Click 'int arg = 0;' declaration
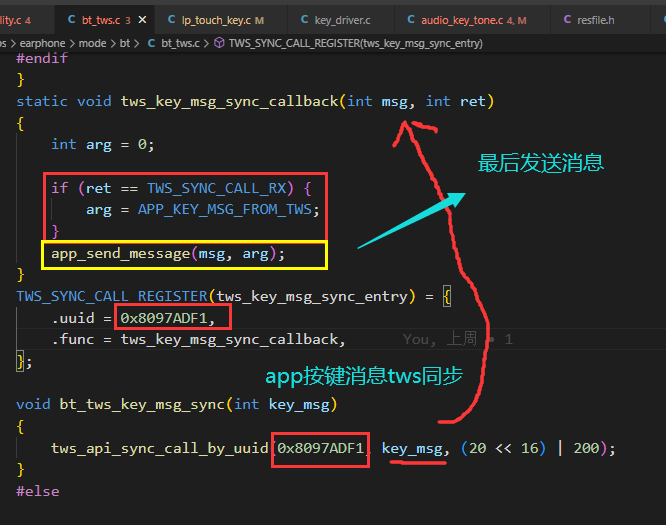 tap(102, 145)
